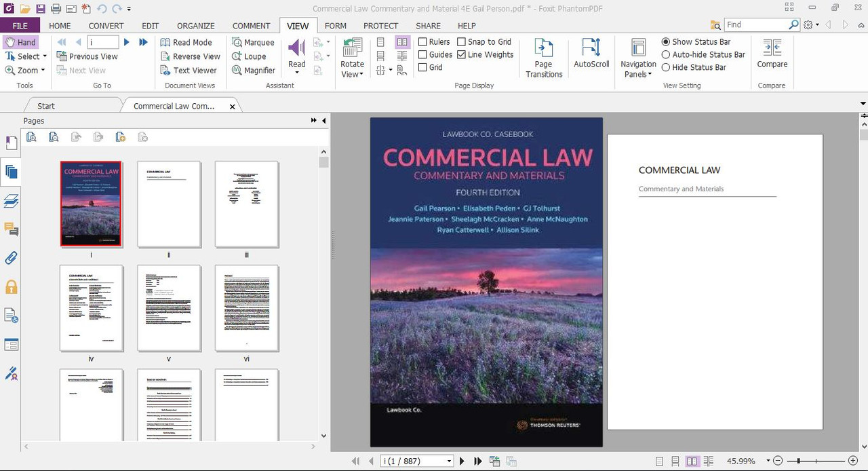This screenshot has height=471, width=868.
Task: Toggle the Grid checkbox
Action: tap(422, 67)
